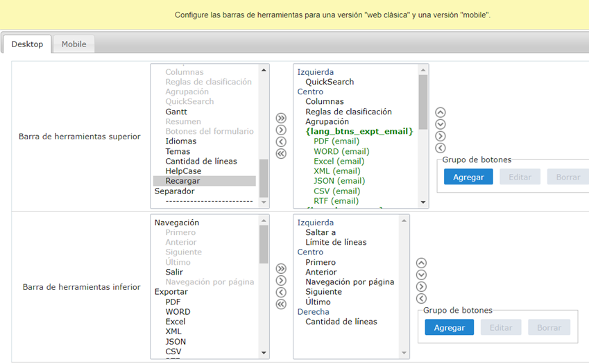
Task: Switch to the Mobile tab
Action: [x=74, y=44]
